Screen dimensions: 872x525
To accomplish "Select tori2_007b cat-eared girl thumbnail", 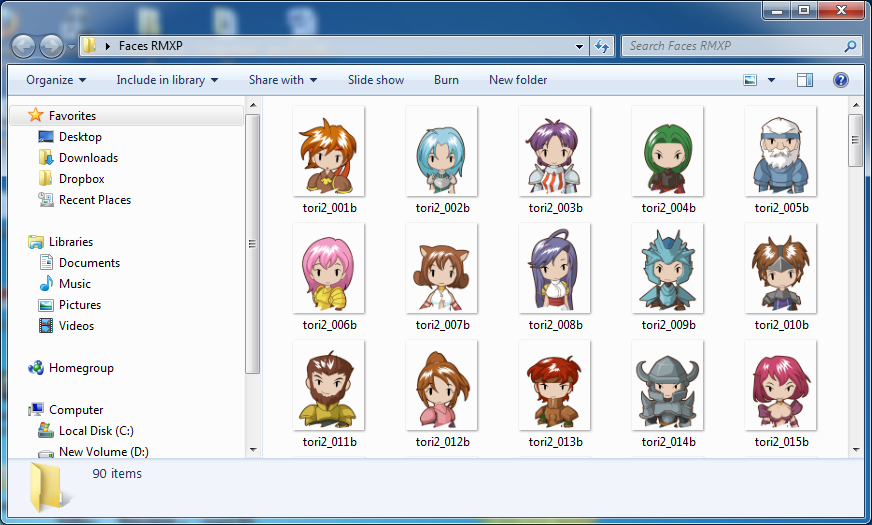I will click(442, 268).
